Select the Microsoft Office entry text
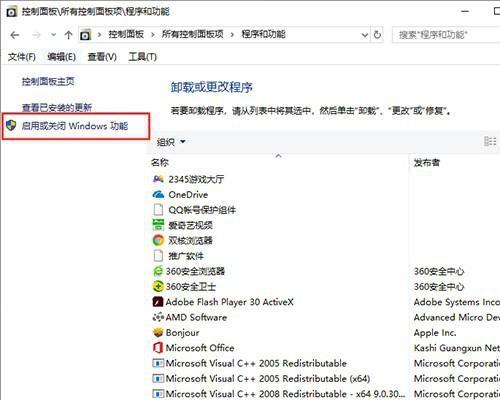 (x=200, y=348)
